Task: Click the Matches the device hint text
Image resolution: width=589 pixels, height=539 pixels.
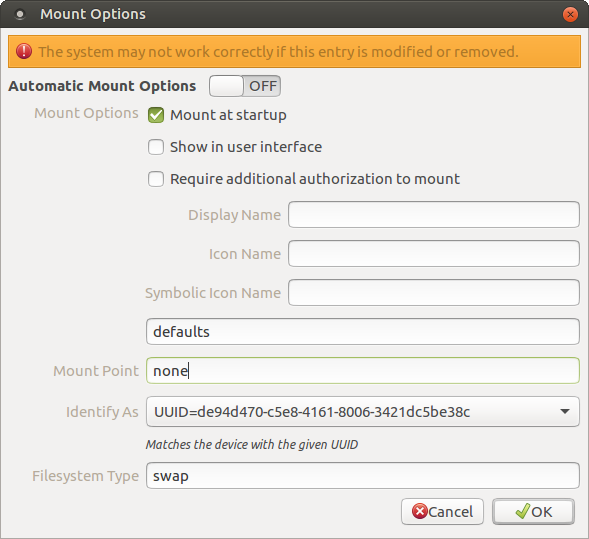Action: point(252,445)
